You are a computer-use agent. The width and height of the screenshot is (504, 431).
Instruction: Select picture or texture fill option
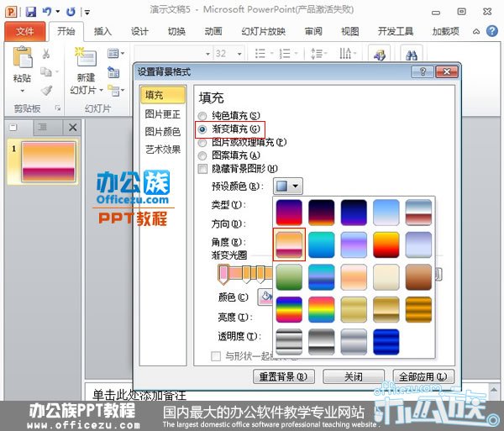[x=202, y=142]
